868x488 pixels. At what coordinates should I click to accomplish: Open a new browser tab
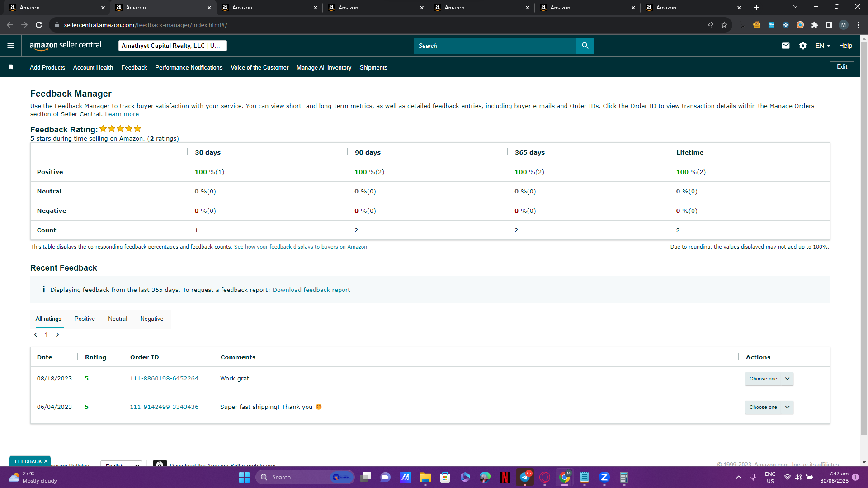(x=756, y=8)
